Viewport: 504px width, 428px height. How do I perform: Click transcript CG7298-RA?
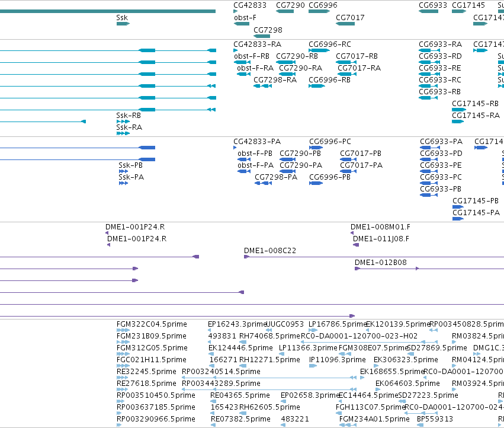tap(275, 80)
